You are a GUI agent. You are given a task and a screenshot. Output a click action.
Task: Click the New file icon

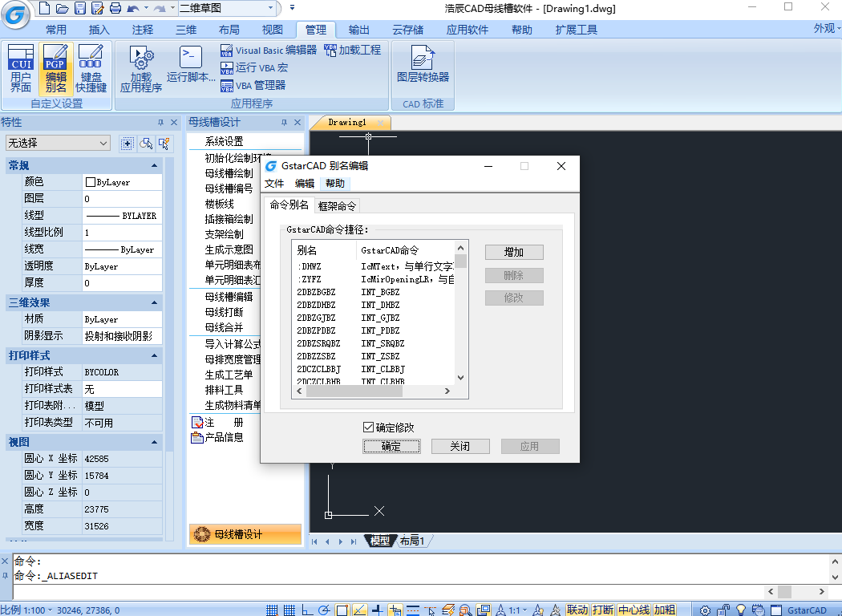45,8
